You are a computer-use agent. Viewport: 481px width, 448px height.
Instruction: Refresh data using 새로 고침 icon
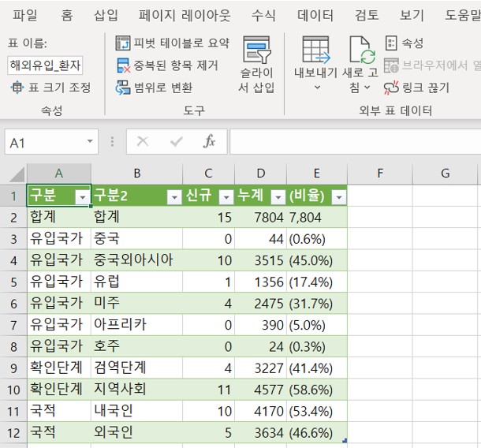[x=362, y=50]
